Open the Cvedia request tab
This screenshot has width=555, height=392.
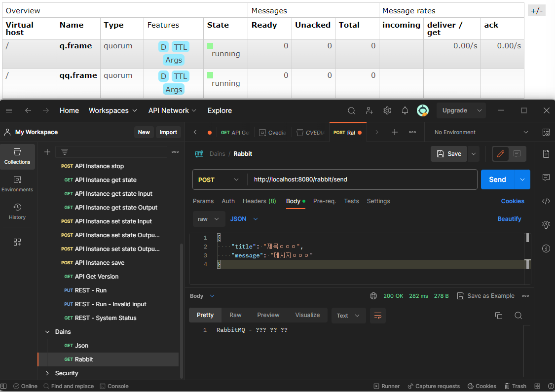point(272,132)
